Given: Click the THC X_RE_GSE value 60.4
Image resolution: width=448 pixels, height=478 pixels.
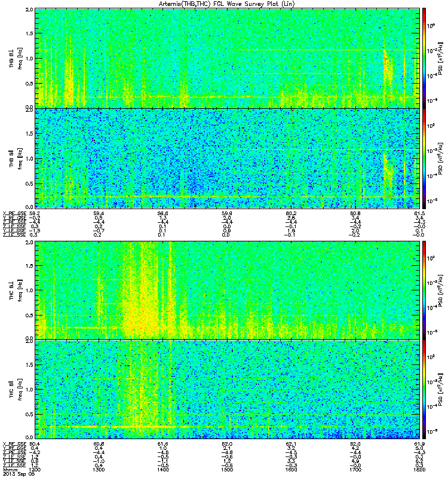Looking at the screenshot, I should (35, 444).
